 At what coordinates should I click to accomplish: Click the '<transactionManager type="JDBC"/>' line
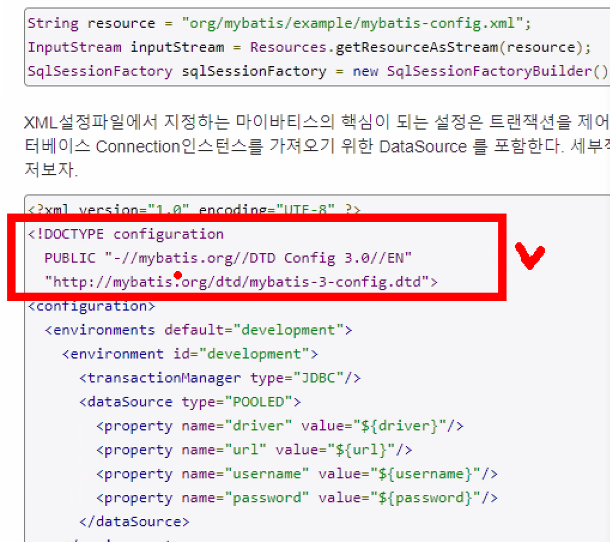tap(220, 378)
